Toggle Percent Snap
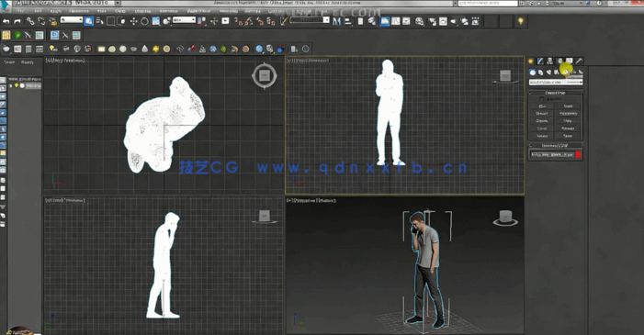This screenshot has width=644, height=335. click(x=260, y=21)
